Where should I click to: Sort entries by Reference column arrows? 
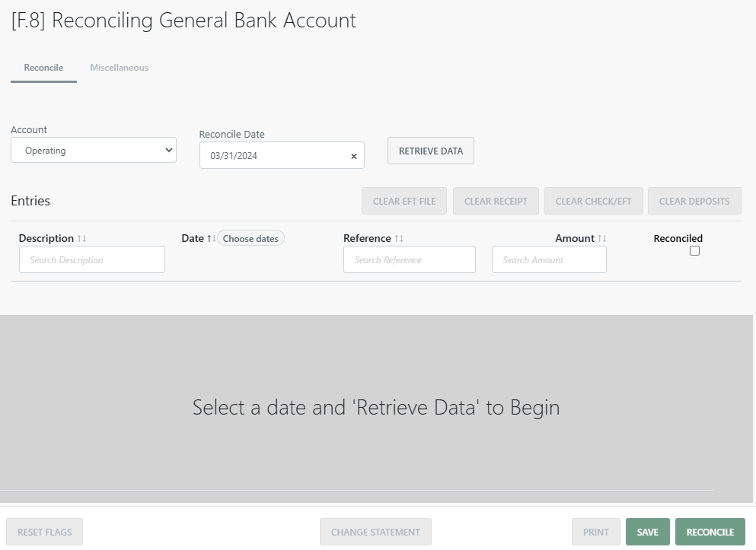(x=399, y=238)
